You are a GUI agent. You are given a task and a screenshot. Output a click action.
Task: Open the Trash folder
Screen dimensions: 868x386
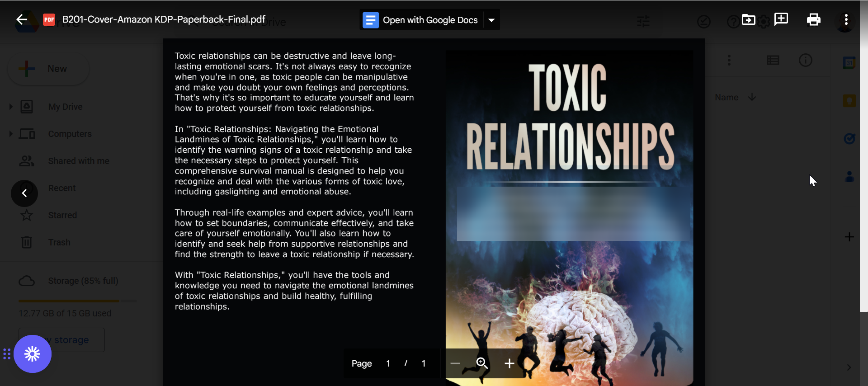click(59, 242)
